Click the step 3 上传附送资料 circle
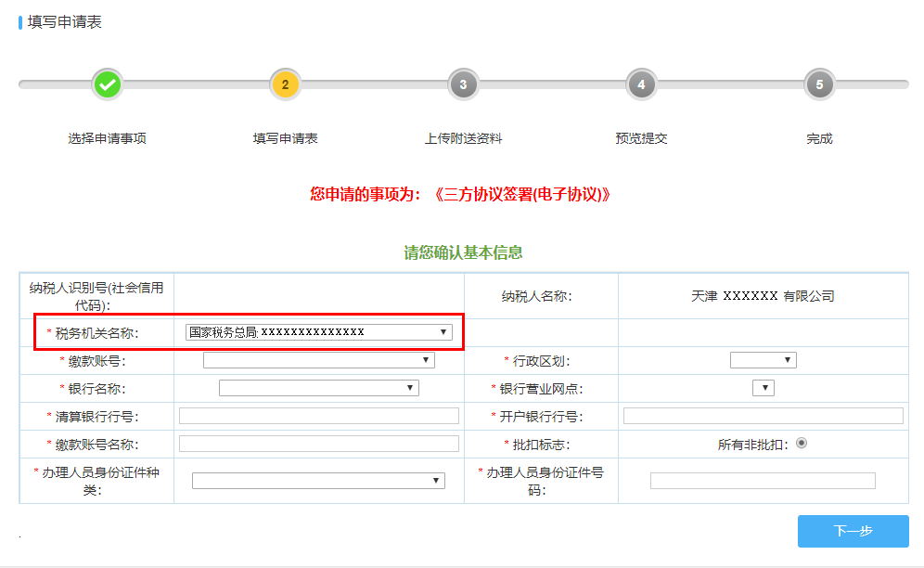This screenshot has height=568, width=924. 463,84
